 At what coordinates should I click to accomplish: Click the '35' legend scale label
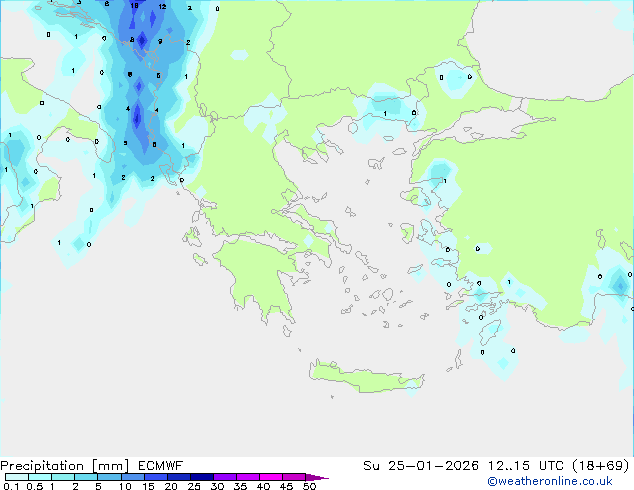click(x=240, y=486)
